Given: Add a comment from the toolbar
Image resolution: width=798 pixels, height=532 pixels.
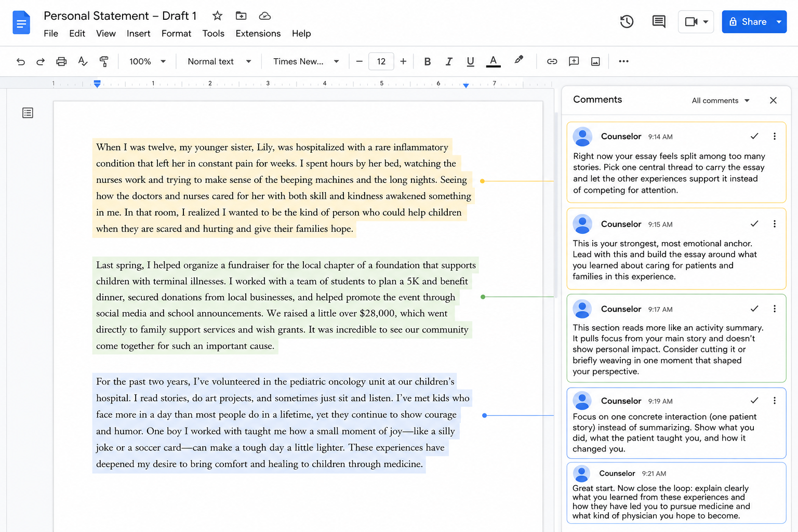Looking at the screenshot, I should 574,61.
